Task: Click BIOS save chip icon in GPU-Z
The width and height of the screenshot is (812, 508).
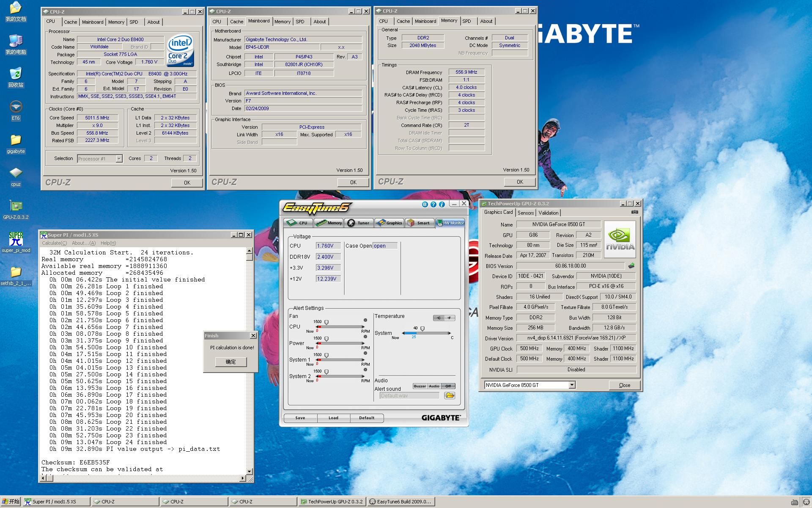Action: tap(631, 266)
